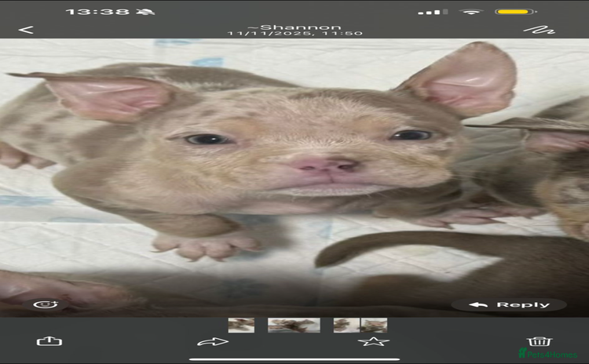This screenshot has width=589, height=364.
Task: Tap the back arrow to exit viewer
Action: point(26,30)
